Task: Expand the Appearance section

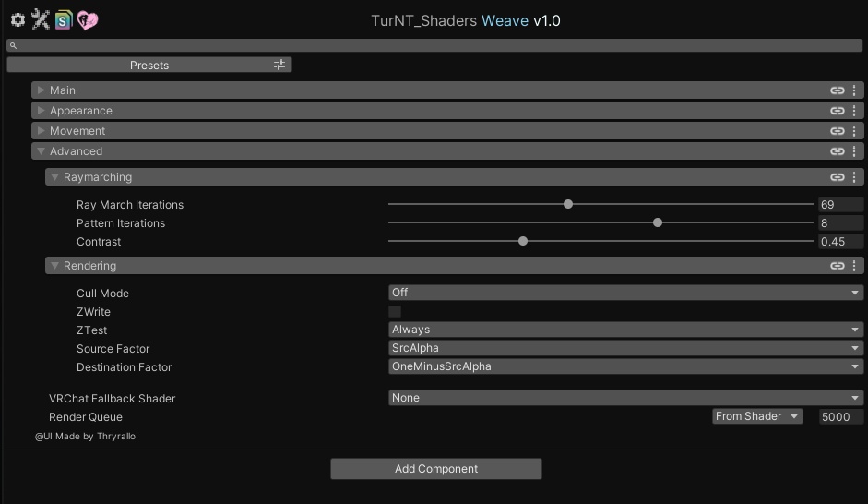Action: coord(41,110)
